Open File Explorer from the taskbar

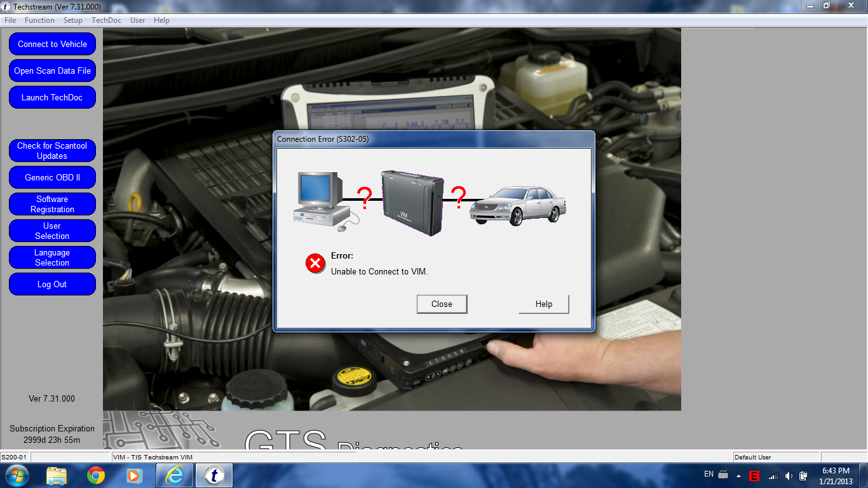click(57, 475)
